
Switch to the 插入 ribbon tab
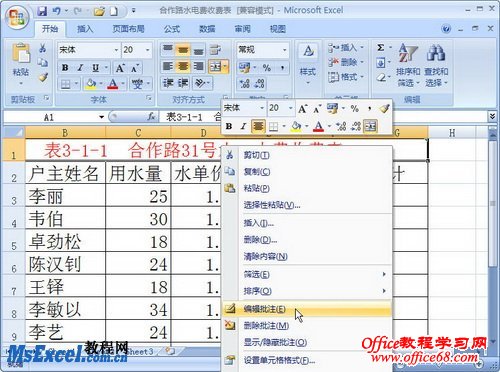click(85, 29)
